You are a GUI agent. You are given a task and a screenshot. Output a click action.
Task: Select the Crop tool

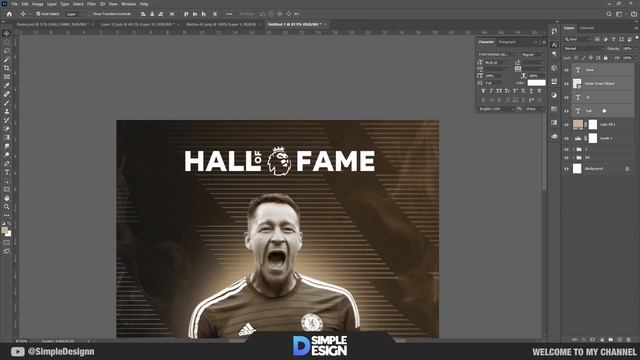pos(7,68)
